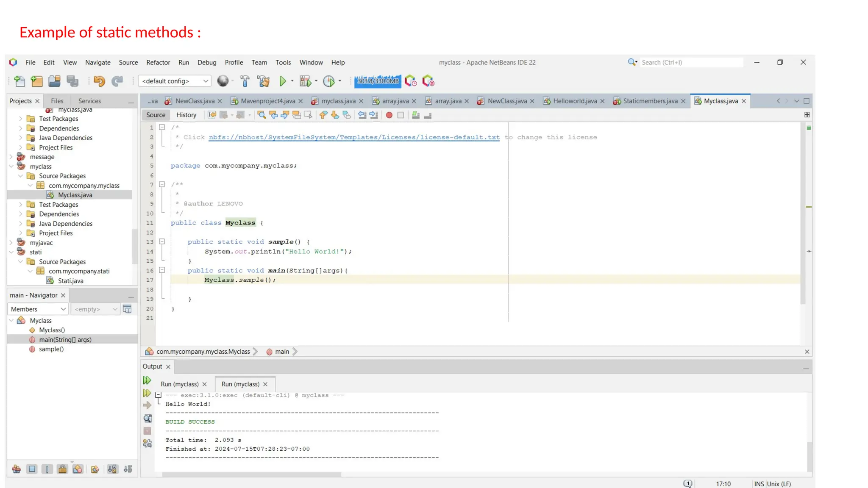Click the Undo arrow in toolbar

pos(99,81)
